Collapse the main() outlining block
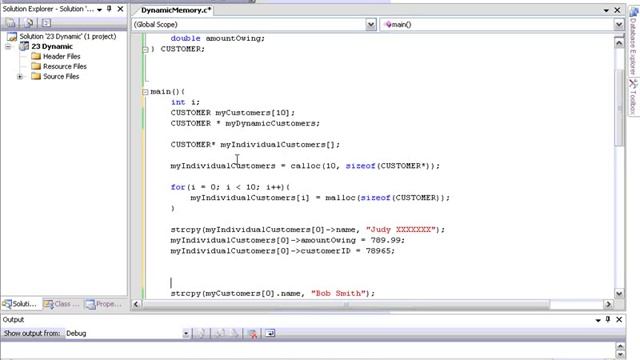The width and height of the screenshot is (640, 360). pos(145,92)
